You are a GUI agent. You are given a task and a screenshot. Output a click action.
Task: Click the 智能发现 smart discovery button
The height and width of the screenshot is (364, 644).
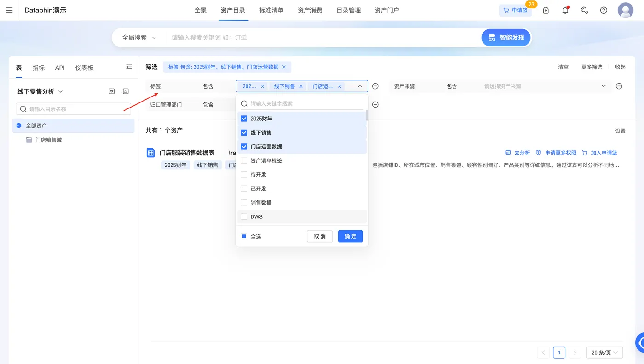tap(506, 38)
